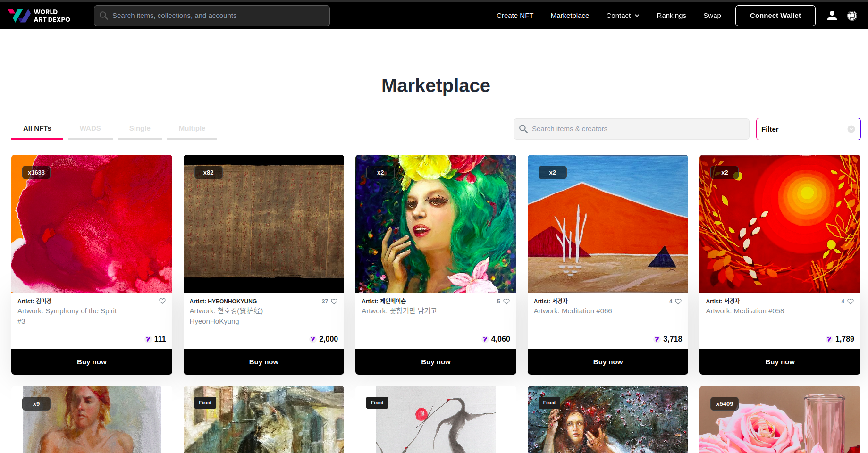Open the World Art Dexpo logo home
This screenshot has width=868, height=453.
coord(39,16)
